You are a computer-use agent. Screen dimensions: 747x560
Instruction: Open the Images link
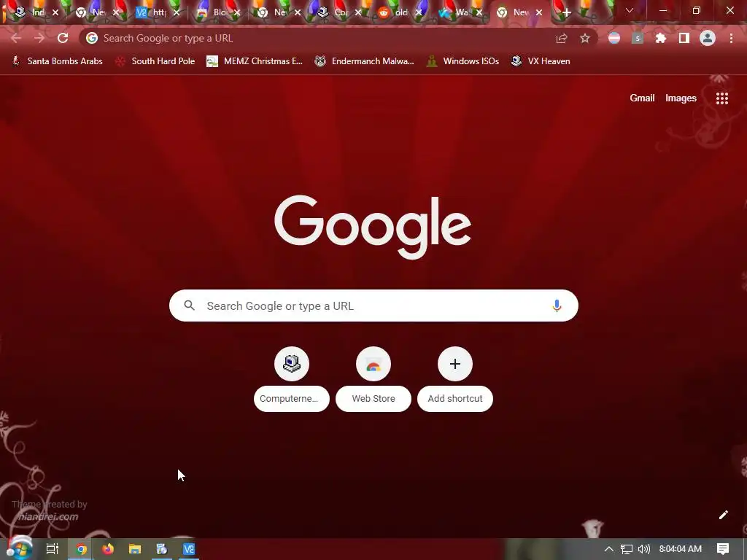681,98
